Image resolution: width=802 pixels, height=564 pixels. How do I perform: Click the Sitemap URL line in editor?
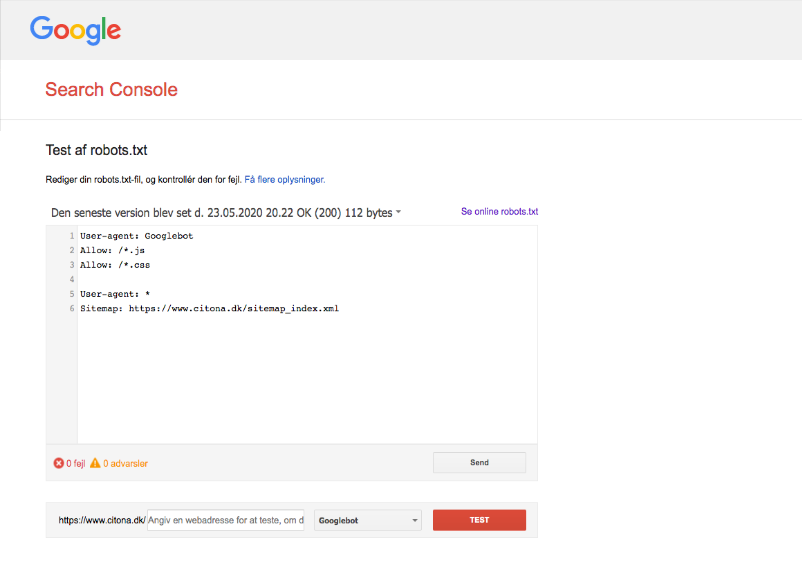(210, 308)
